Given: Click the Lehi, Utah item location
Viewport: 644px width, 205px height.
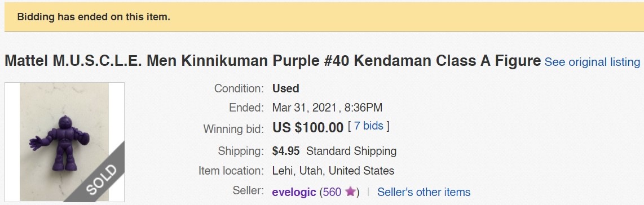Looking at the screenshot, I should click(333, 171).
